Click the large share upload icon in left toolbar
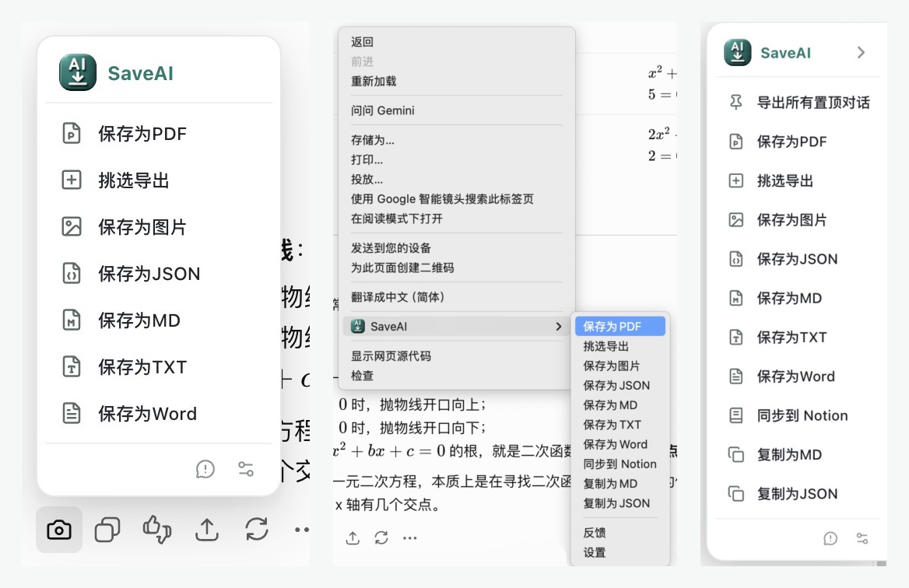909x588 pixels. pos(207,530)
